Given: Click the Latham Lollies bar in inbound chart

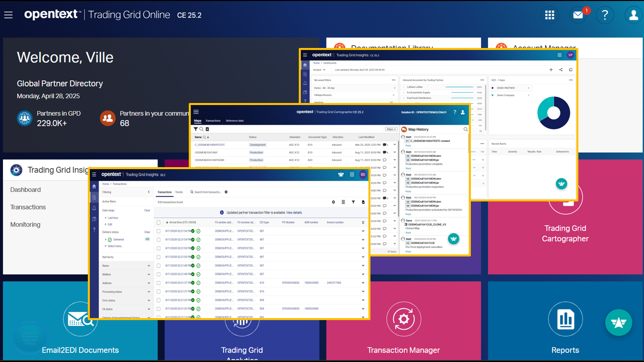Looking at the screenshot, I should click(459, 87).
